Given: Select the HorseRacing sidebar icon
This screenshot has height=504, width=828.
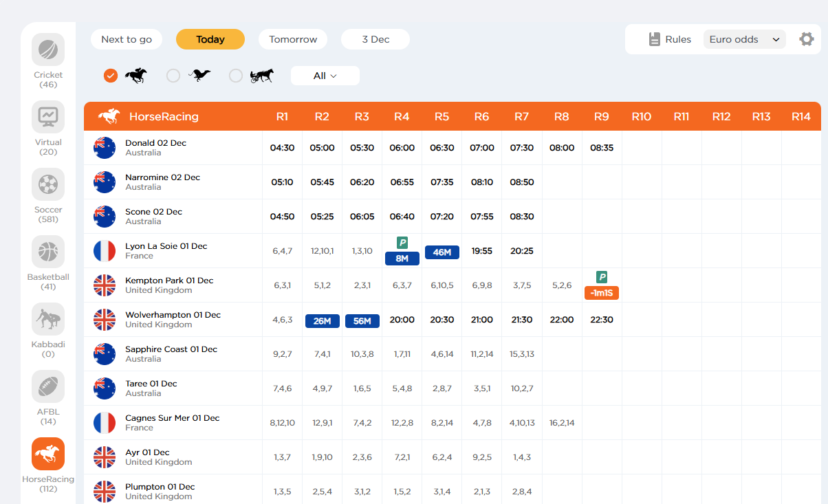Looking at the screenshot, I should (48, 453).
